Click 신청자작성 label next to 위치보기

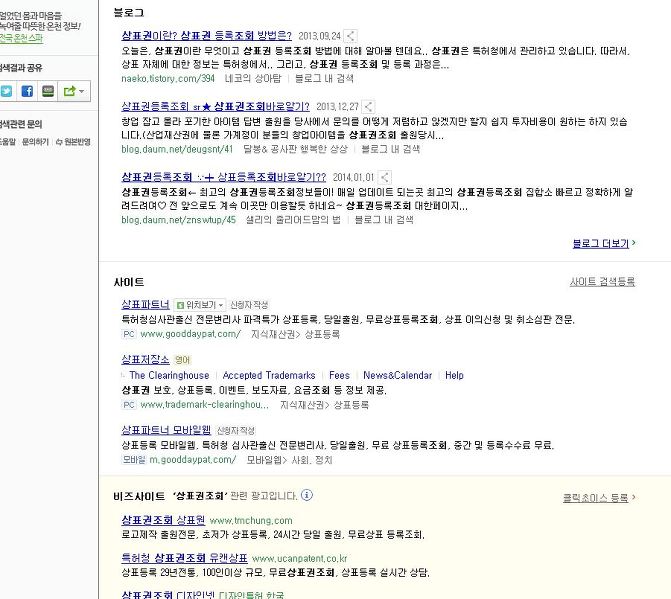pyautogui.click(x=249, y=305)
